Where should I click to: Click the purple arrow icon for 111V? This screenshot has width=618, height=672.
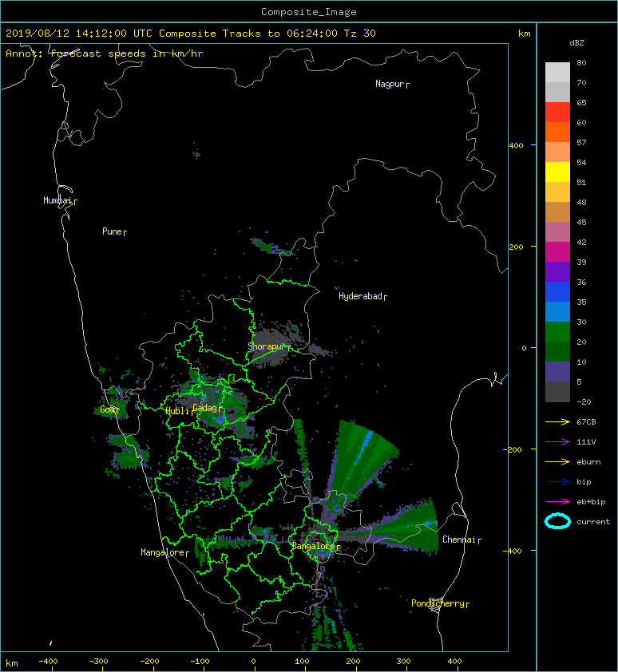click(557, 442)
